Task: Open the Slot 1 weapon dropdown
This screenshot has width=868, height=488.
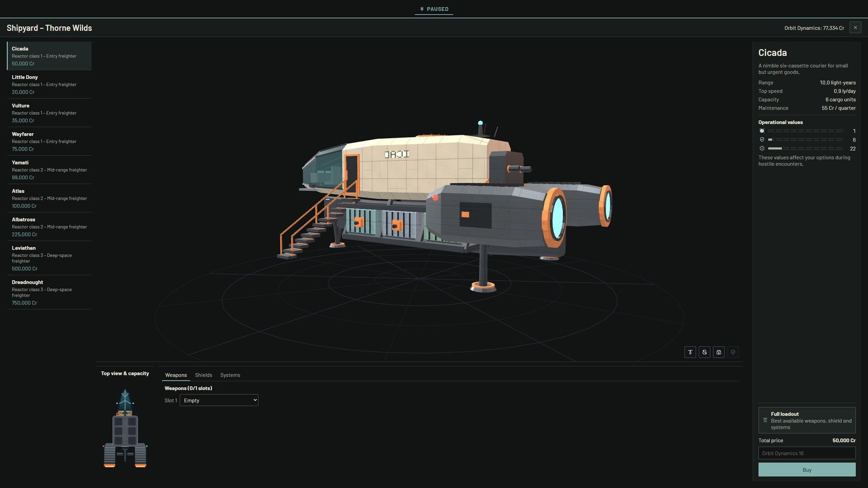Action: coord(219,400)
